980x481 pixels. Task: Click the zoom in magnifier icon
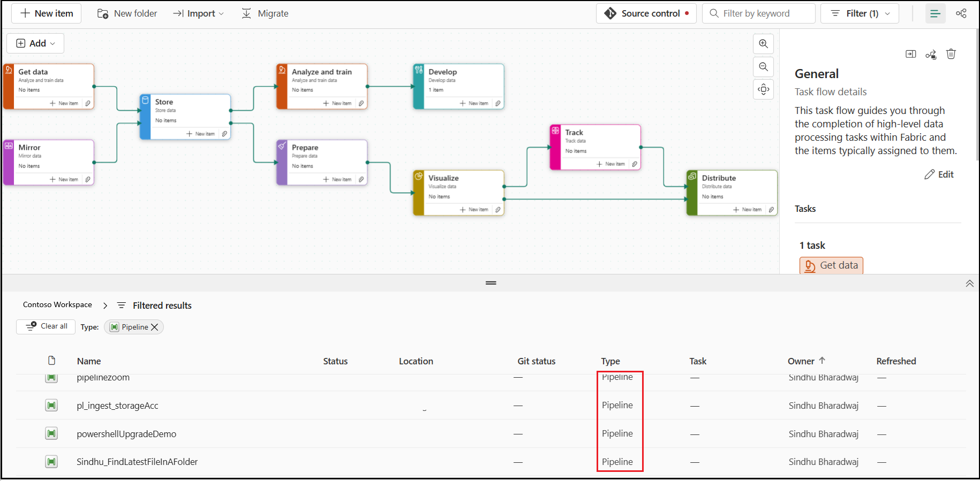pyautogui.click(x=763, y=44)
